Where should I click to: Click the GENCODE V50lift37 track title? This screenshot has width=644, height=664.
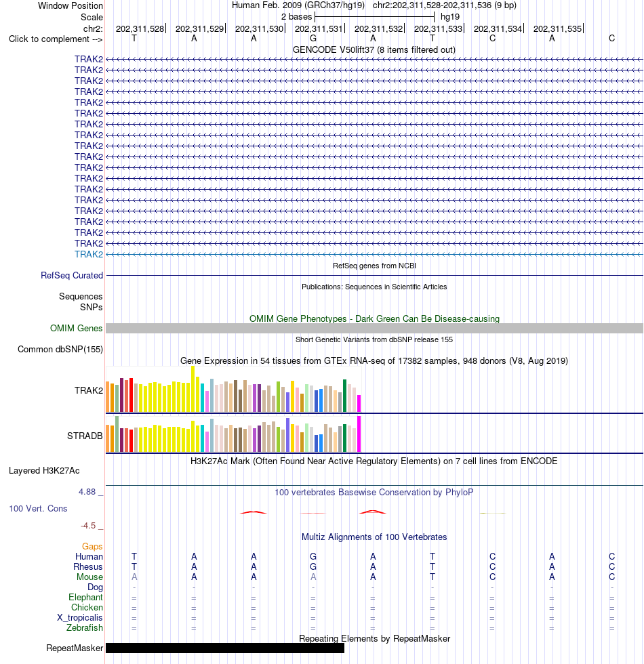coord(374,50)
